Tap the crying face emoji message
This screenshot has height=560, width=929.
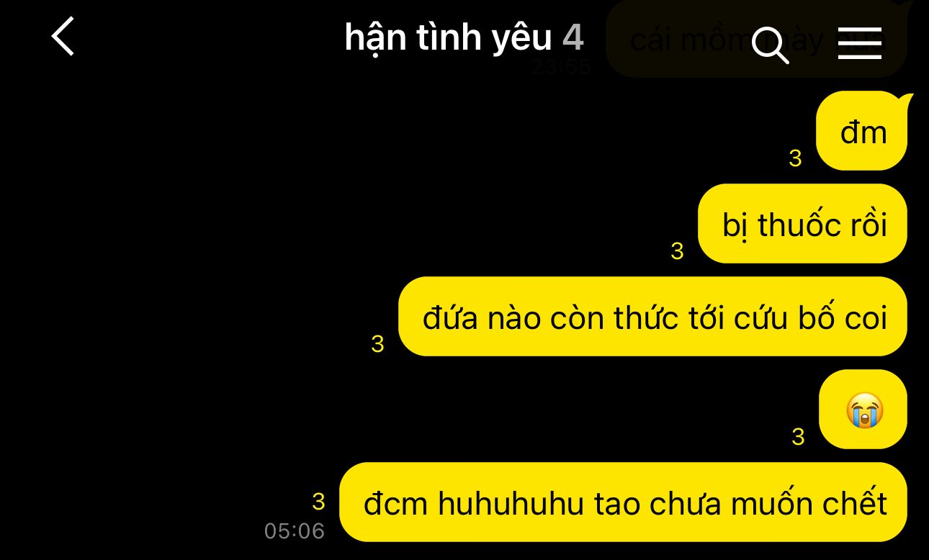863,410
